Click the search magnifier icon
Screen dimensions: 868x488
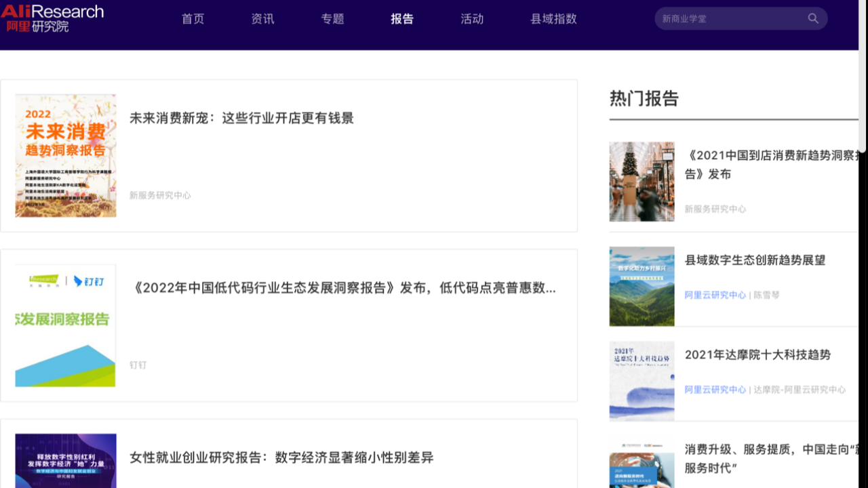(x=813, y=18)
